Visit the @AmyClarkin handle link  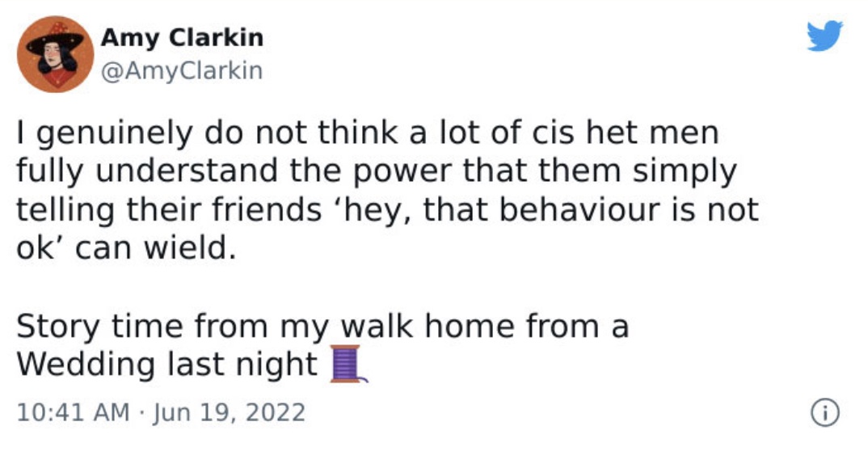pyautogui.click(x=182, y=70)
